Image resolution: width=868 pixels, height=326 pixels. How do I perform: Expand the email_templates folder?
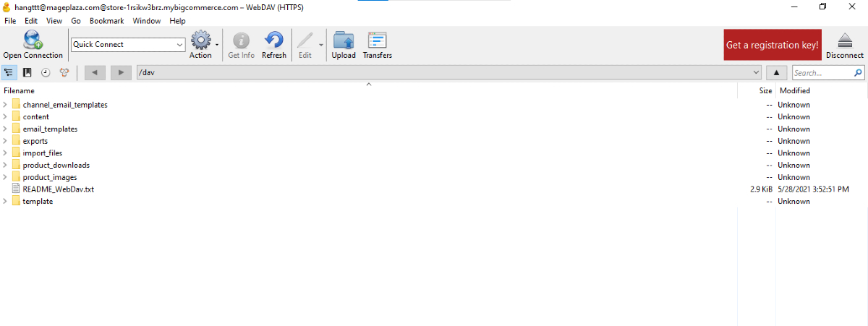coord(6,129)
